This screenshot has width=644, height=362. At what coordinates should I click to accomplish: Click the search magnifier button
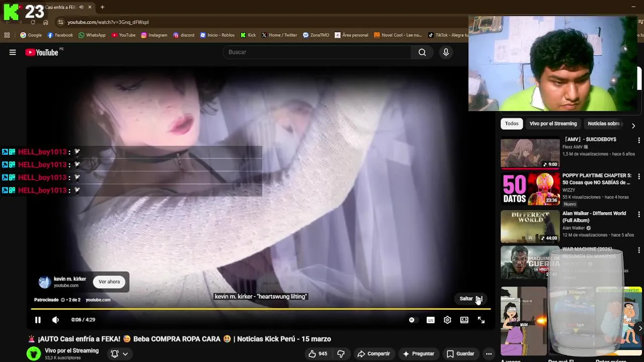422,52
